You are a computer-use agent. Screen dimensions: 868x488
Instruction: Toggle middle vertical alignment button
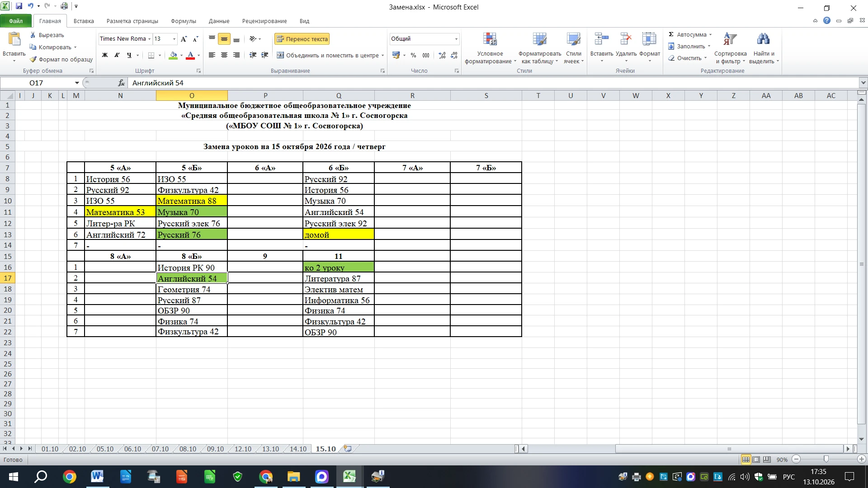tap(224, 39)
